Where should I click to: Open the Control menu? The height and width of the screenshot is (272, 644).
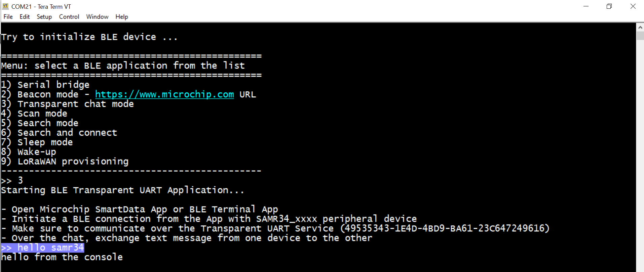(x=69, y=17)
